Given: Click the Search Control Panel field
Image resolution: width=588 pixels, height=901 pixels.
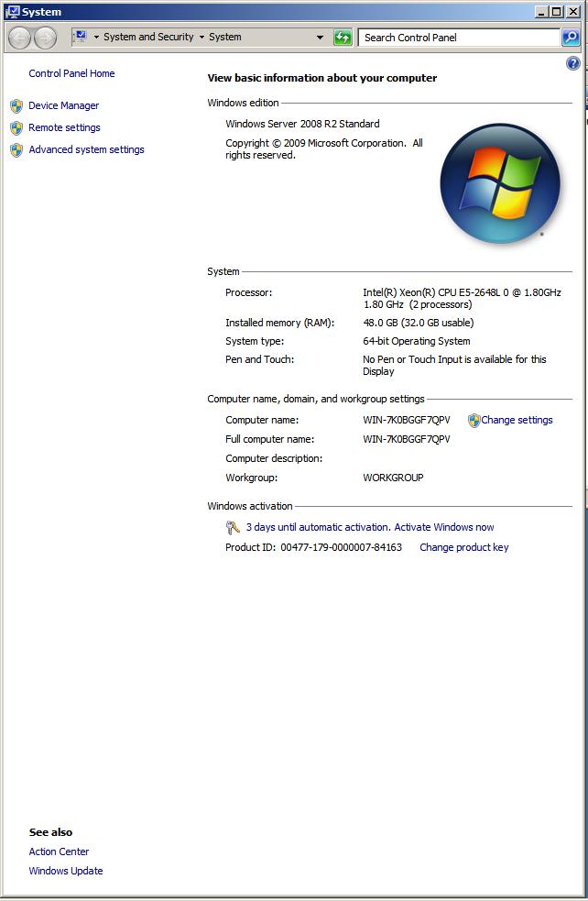Looking at the screenshot, I should tap(459, 38).
